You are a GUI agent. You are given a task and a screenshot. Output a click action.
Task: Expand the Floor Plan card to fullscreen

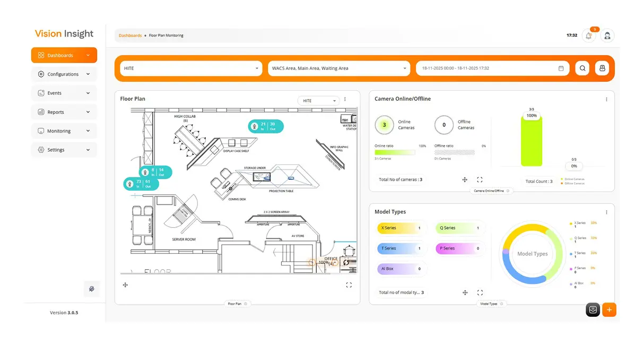click(349, 285)
